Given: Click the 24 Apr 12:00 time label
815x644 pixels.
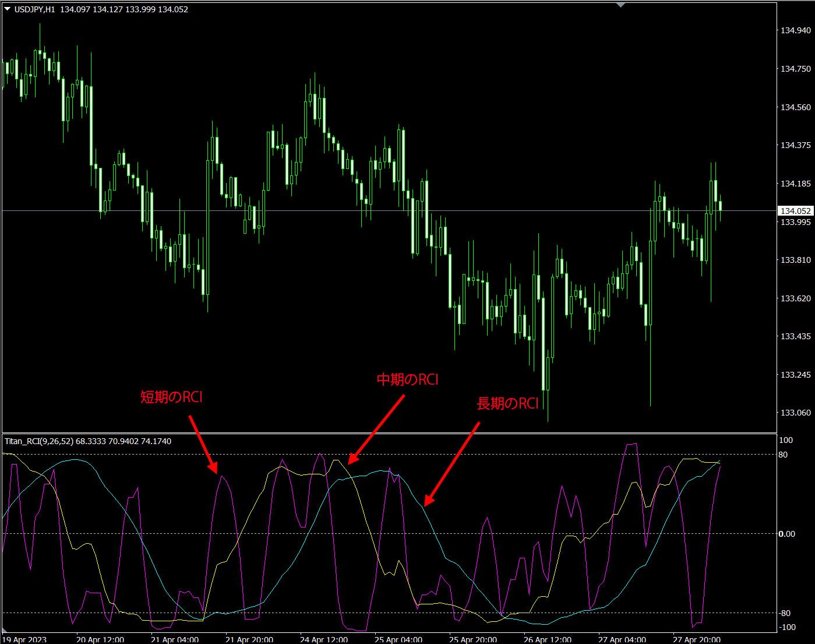Looking at the screenshot, I should (x=324, y=639).
